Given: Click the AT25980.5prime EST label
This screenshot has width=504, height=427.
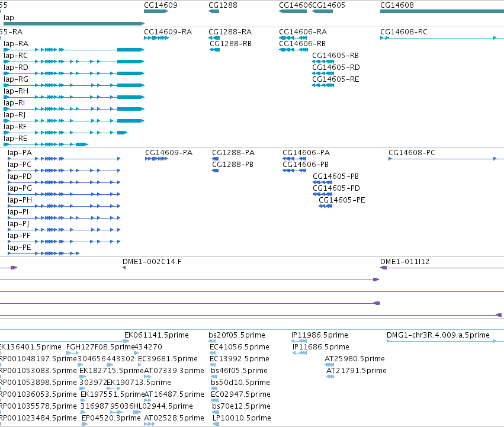Looking at the screenshot, I should [355, 358].
